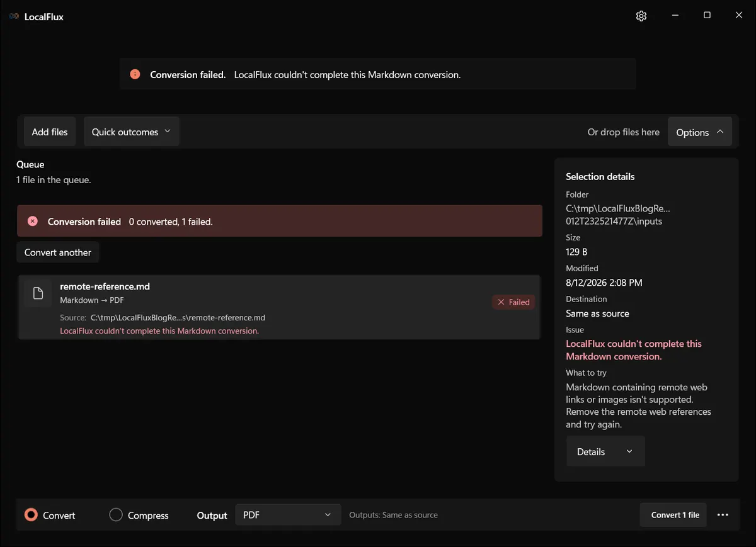756x547 pixels.
Task: Click the document icon for remote-reference.md
Action: tap(38, 293)
